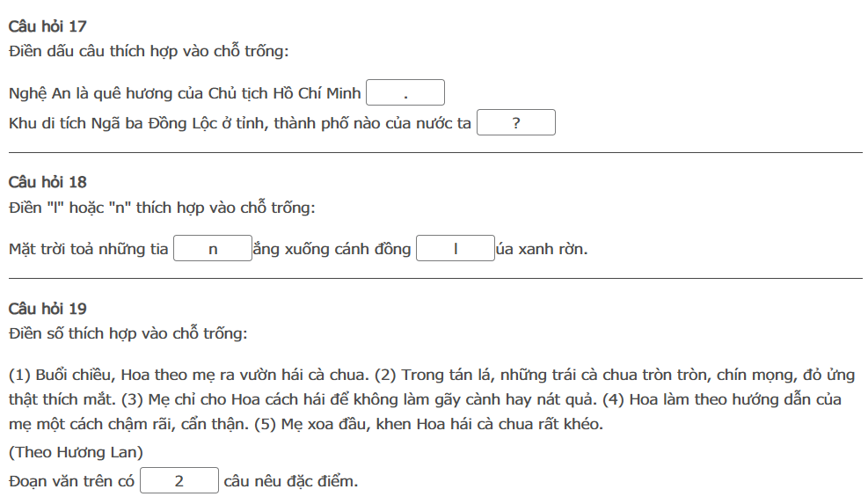Viewport: 868px width, 504px height.
Task: Focus the blank before "ắng xuống cánh đồng"
Action: click(213, 249)
